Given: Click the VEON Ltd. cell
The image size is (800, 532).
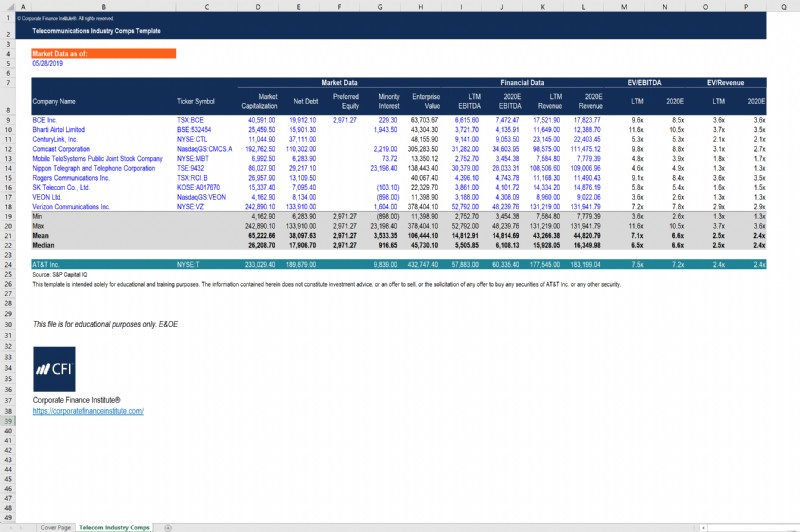Looking at the screenshot, I should click(47, 197).
